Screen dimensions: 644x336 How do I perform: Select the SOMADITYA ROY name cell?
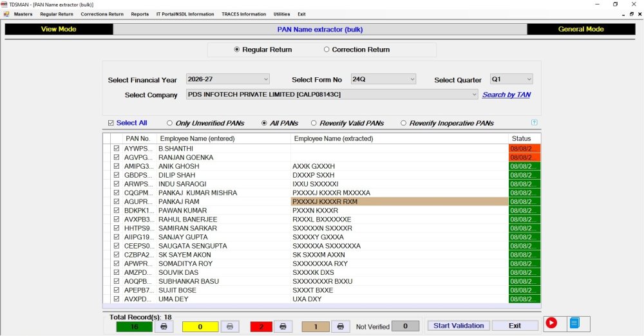point(223,264)
